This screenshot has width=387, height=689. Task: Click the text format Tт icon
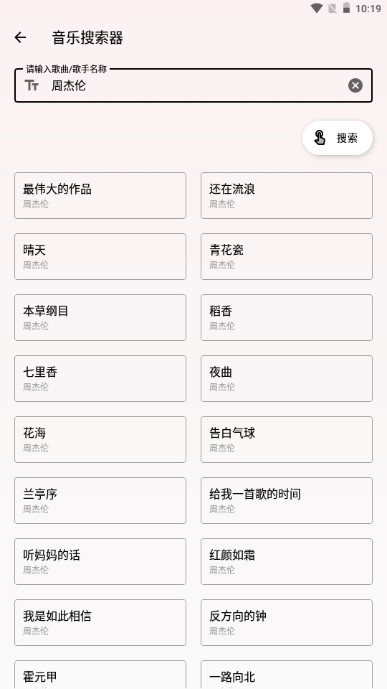(x=32, y=85)
